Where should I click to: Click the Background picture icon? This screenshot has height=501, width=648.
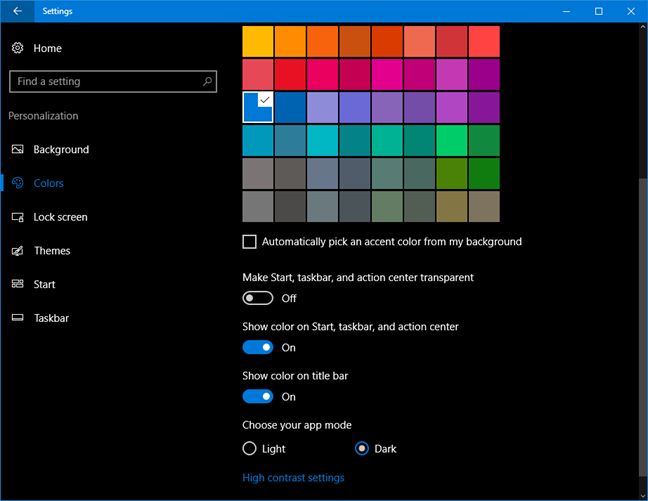(17, 149)
